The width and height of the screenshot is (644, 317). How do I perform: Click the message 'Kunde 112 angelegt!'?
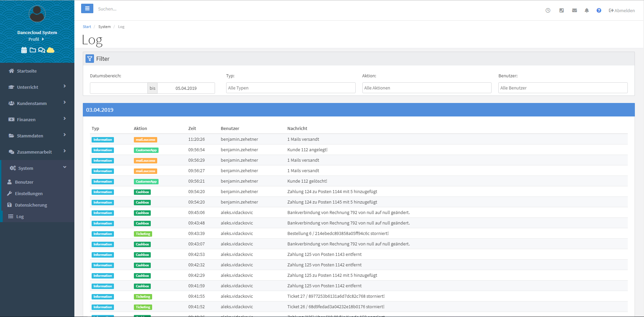point(307,150)
